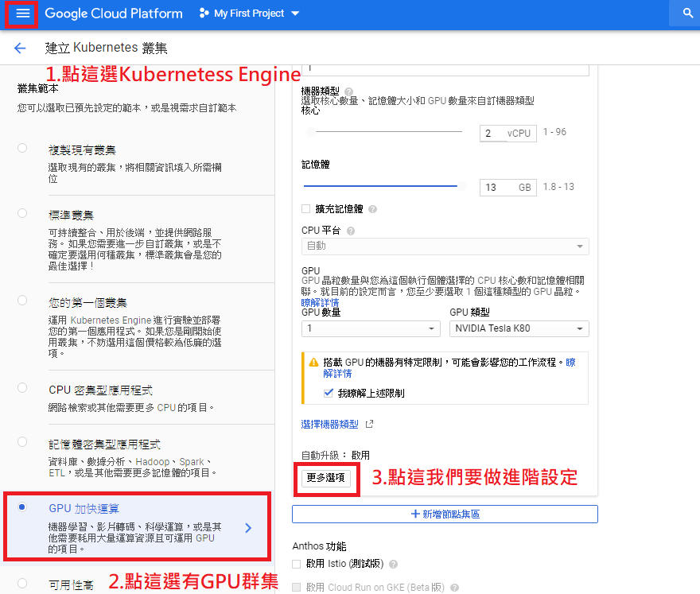Screen dimensions: 700x594
Task: Click the GPU warning triangle icon
Action: click(x=314, y=362)
